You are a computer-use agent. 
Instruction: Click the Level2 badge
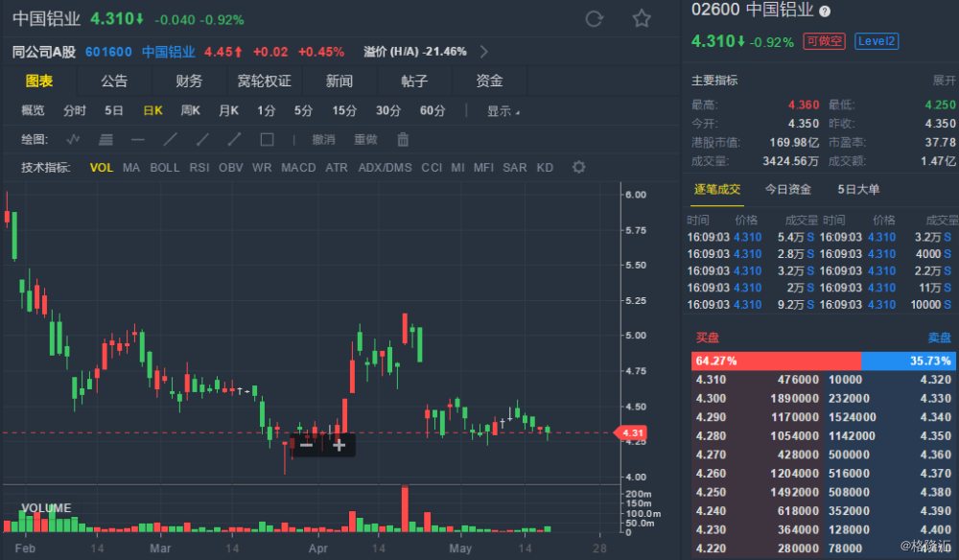click(x=877, y=41)
